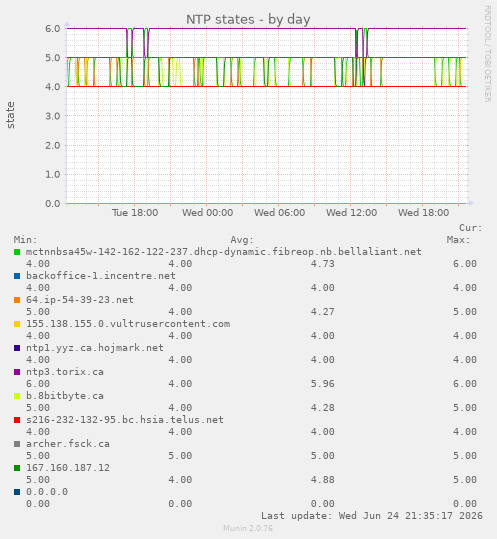Click the RRDTOOL / TOBI OETIKER watermark

coord(487,54)
